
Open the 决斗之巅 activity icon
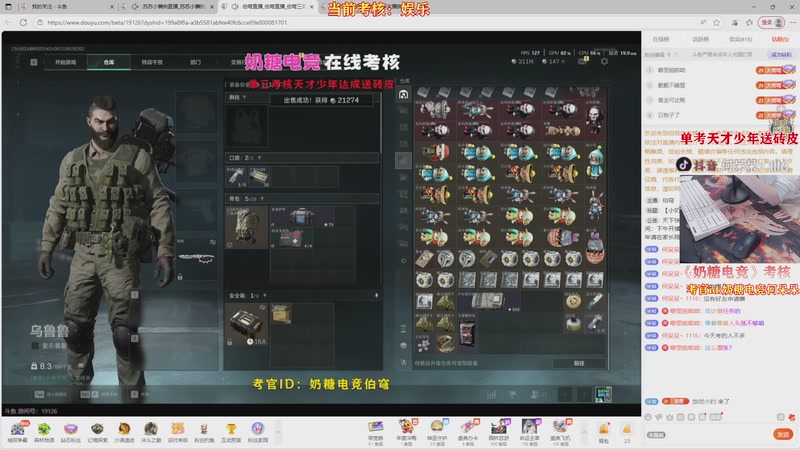[x=151, y=432]
